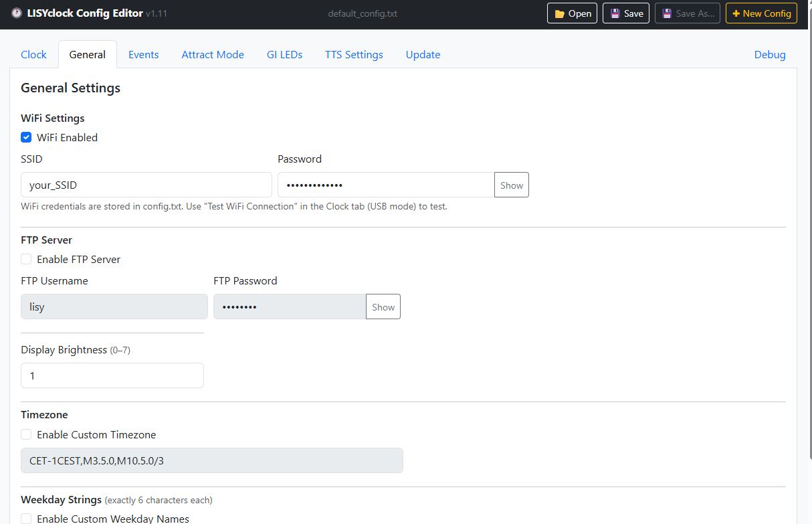Click the WiFi Password field
812x524 pixels.
click(x=385, y=185)
